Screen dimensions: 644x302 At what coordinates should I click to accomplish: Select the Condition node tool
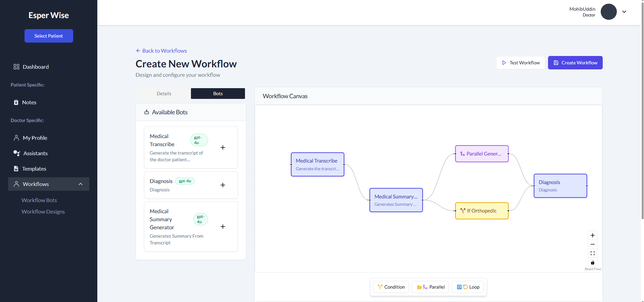click(x=391, y=287)
